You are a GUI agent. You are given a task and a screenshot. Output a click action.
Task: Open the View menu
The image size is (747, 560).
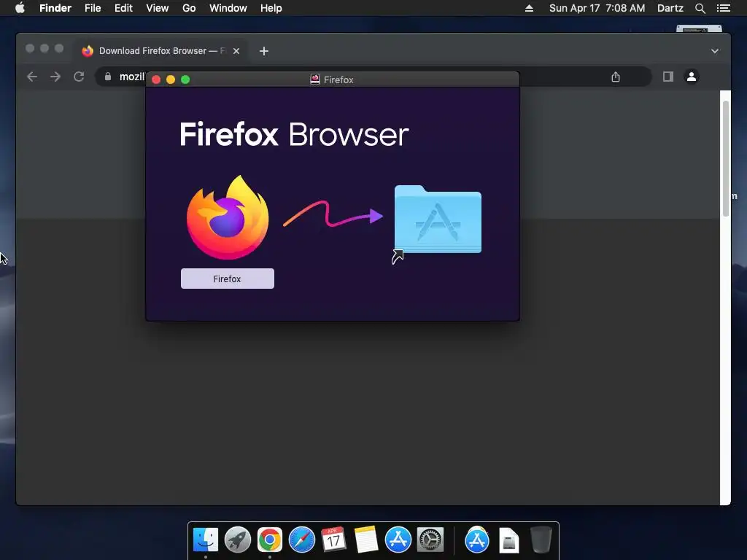(158, 8)
